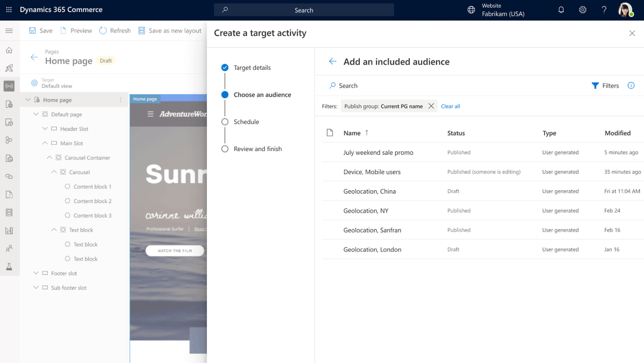Open the Settings gear icon

(583, 10)
